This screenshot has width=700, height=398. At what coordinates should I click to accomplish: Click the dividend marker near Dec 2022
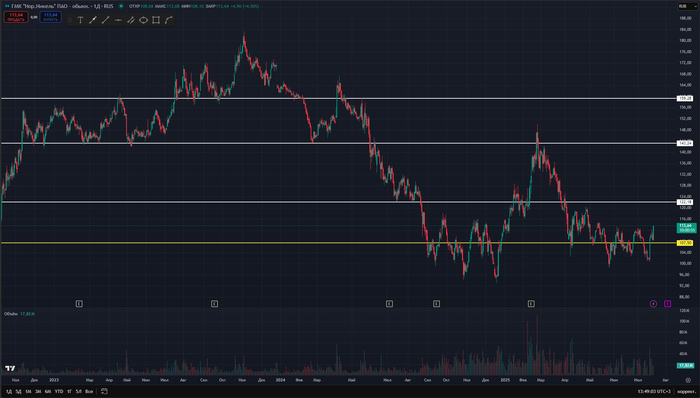pyautogui.click(x=79, y=304)
